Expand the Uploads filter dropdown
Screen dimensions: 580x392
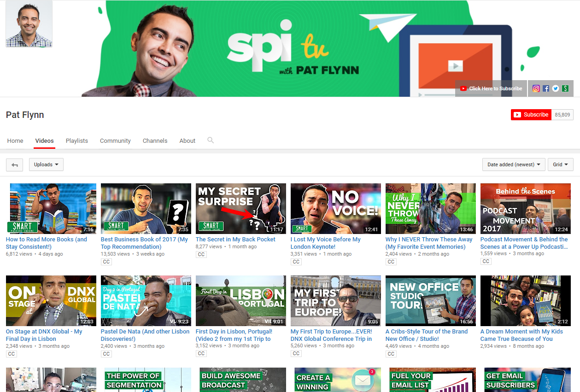click(46, 164)
